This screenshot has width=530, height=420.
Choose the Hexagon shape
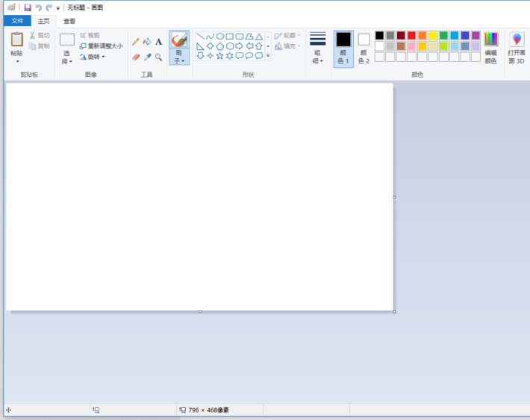pos(230,46)
